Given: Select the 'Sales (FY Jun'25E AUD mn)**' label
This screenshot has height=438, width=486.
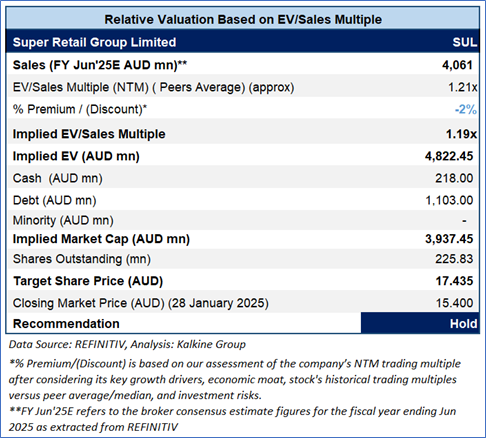Looking at the screenshot, I should click(x=100, y=65).
